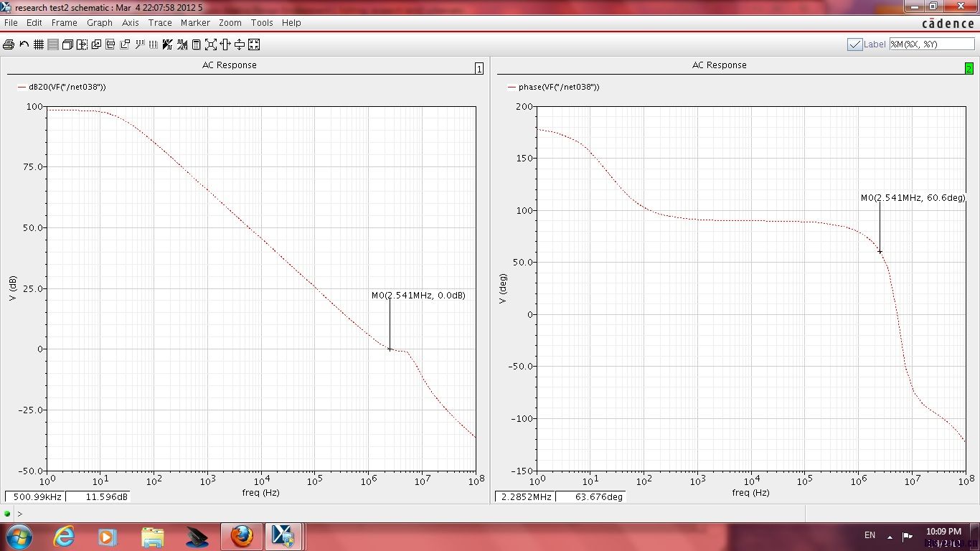The height and width of the screenshot is (551, 980).
Task: Click the dotted grid with pointer icon
Action: click(139, 44)
